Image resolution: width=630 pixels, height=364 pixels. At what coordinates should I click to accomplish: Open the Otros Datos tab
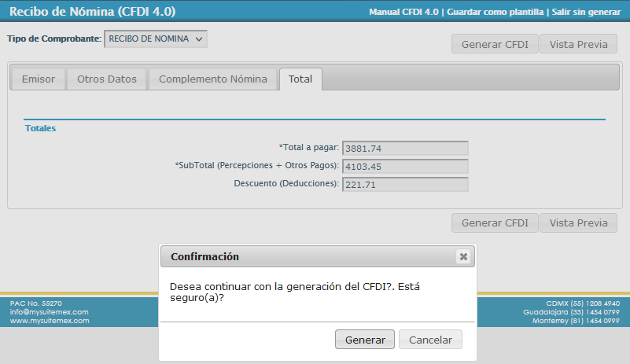point(107,79)
